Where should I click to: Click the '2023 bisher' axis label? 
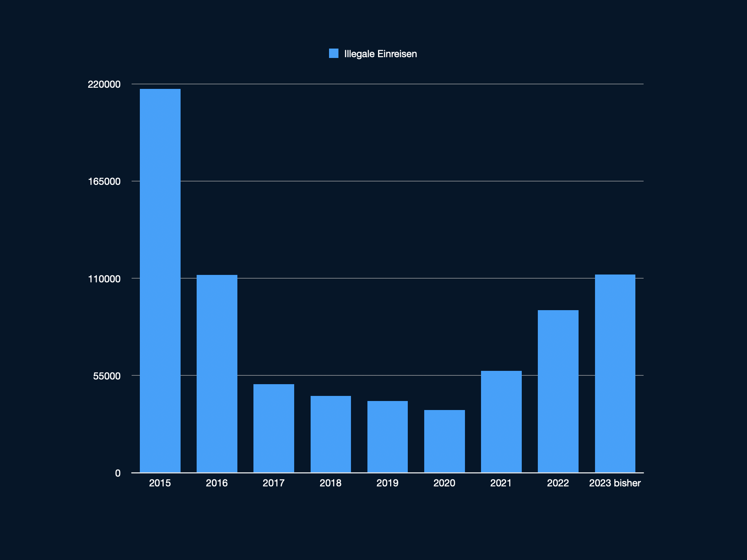[x=615, y=483]
